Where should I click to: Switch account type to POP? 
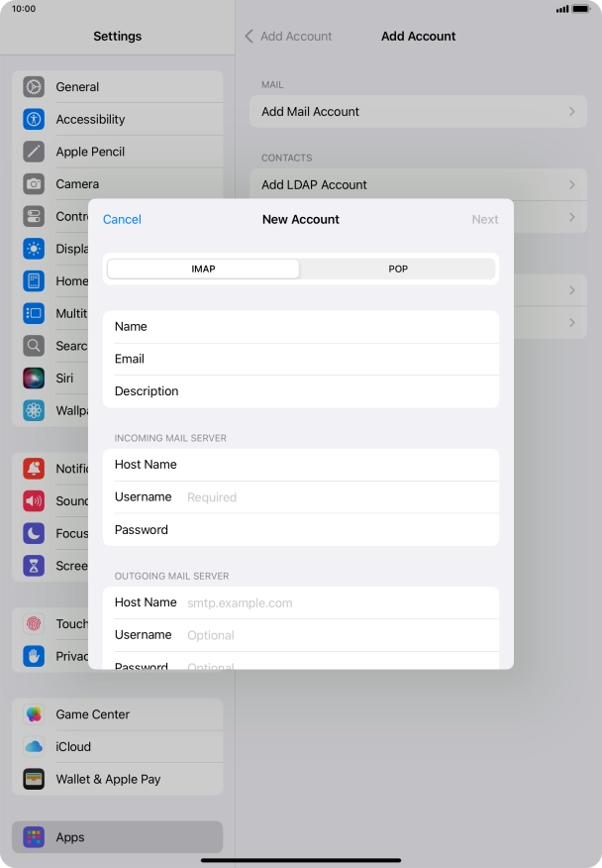tap(397, 269)
